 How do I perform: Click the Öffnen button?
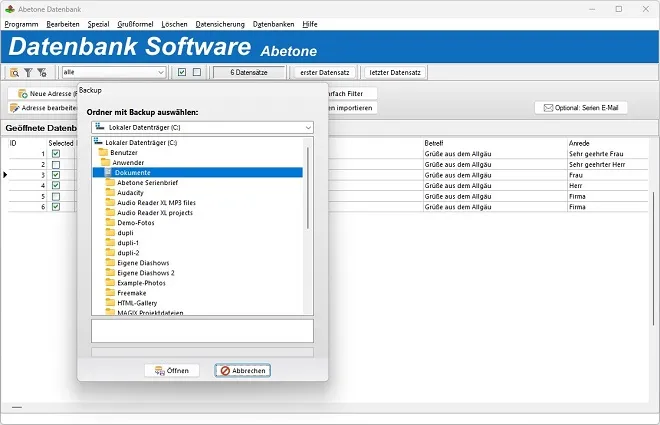point(172,371)
